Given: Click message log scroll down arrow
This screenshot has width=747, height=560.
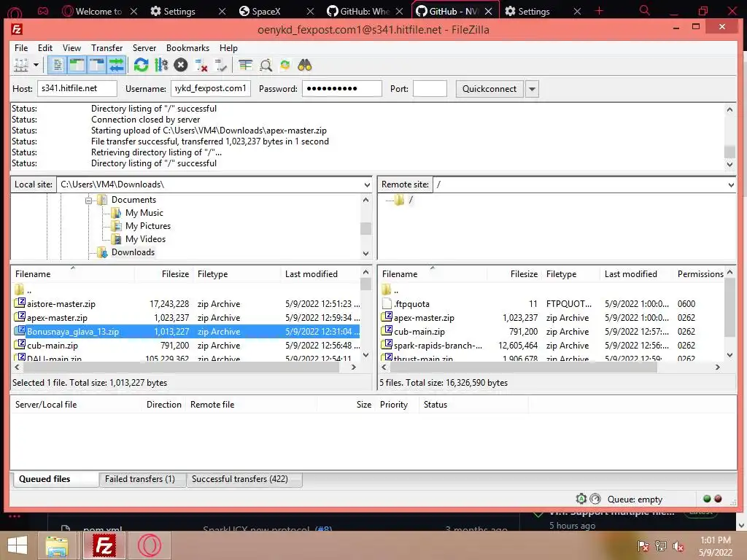Looking at the screenshot, I should coord(729,164).
